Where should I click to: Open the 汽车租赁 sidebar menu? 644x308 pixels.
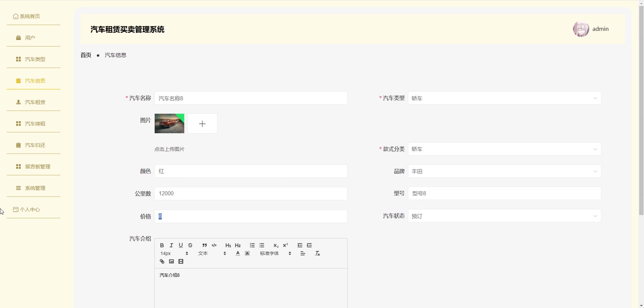[x=34, y=102]
